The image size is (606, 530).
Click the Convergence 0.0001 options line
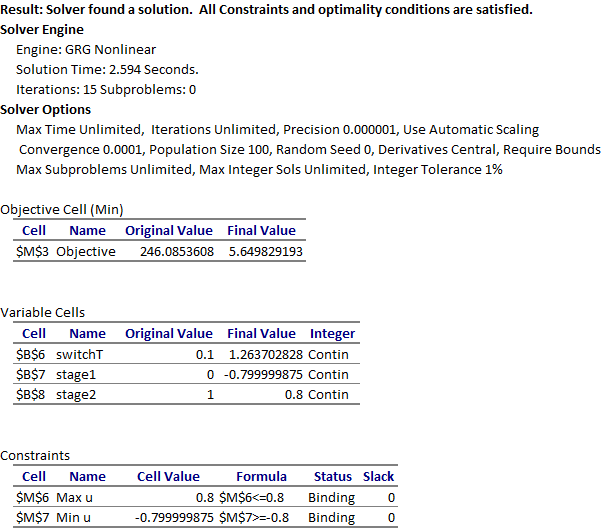coord(310,150)
